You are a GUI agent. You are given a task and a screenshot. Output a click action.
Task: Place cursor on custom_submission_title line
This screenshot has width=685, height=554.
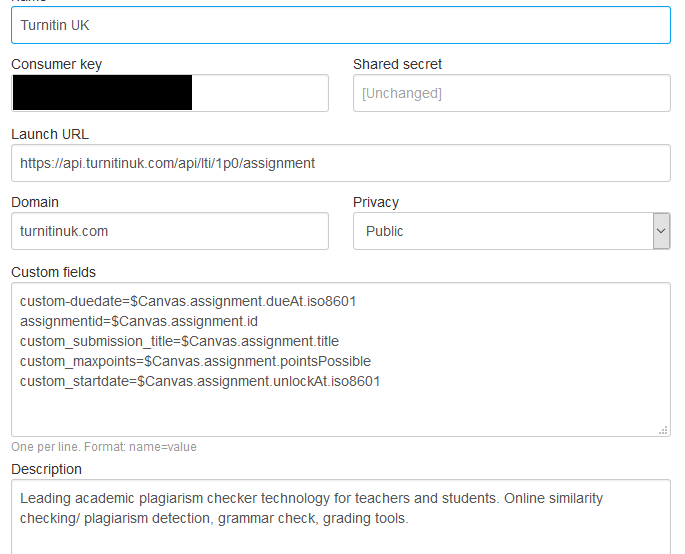tap(179, 341)
